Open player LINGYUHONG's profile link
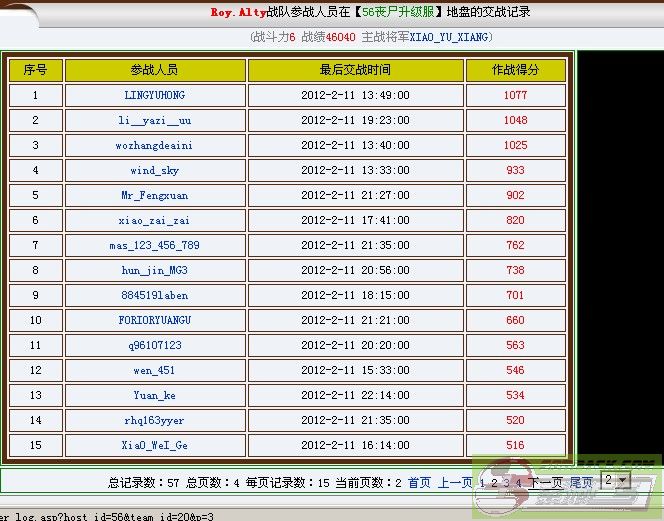 (x=154, y=96)
